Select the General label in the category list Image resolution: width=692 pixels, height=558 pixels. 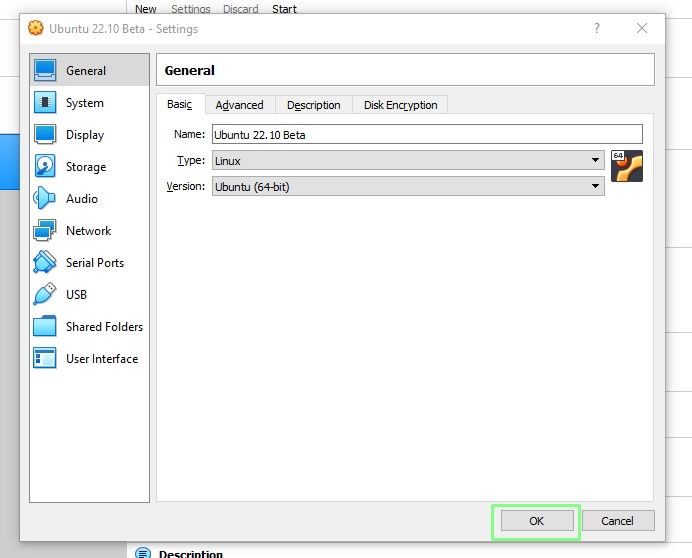point(86,71)
